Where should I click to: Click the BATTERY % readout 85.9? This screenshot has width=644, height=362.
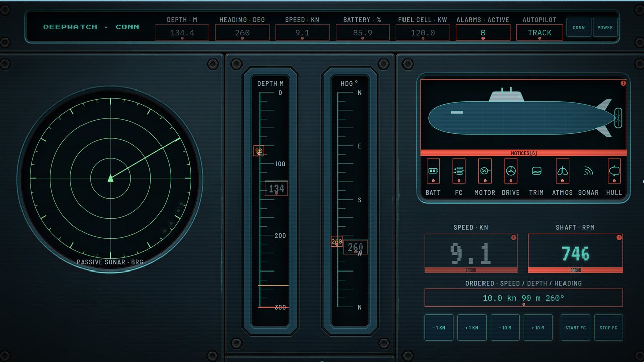tap(363, 33)
